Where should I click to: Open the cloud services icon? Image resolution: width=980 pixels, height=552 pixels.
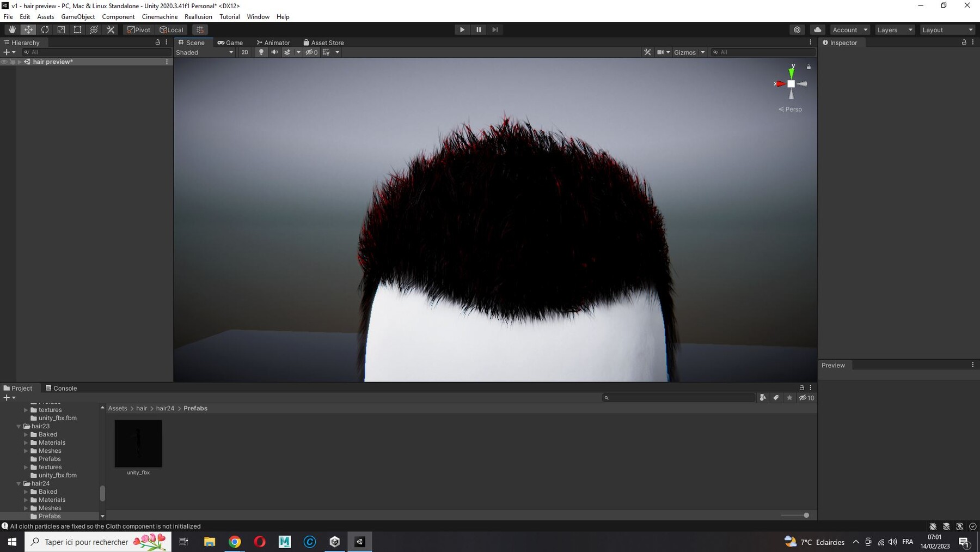point(817,30)
